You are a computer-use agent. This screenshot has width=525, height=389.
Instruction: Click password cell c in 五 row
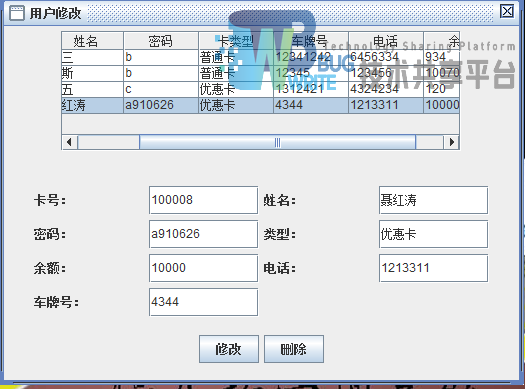[161, 89]
